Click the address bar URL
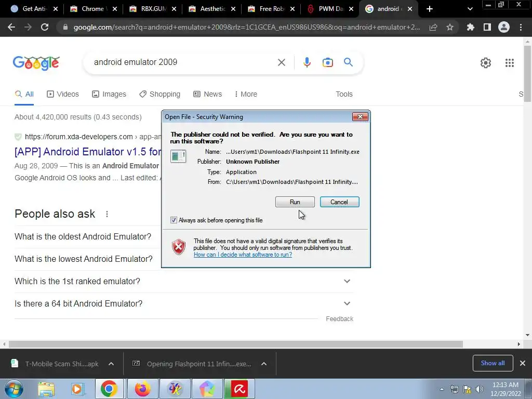This screenshot has height=399, width=532. [247, 27]
